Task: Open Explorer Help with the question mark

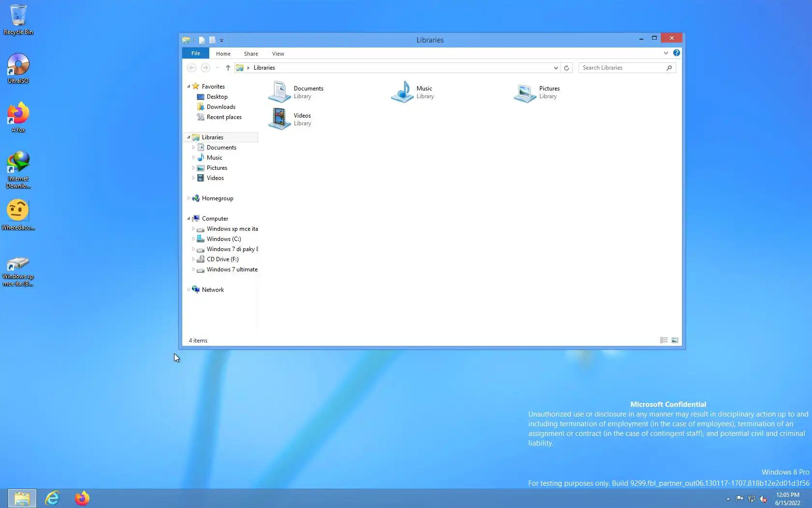Action: (x=677, y=53)
